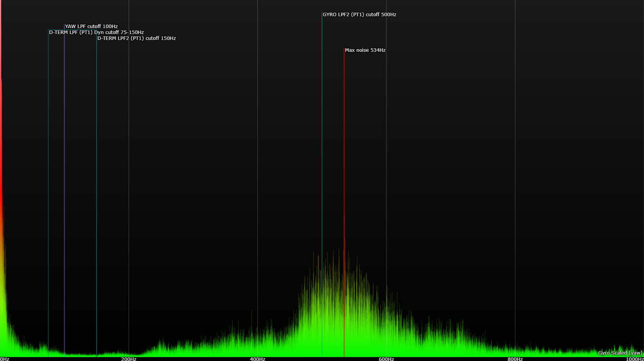Select the purple YAW LPF marker line

(65, 158)
